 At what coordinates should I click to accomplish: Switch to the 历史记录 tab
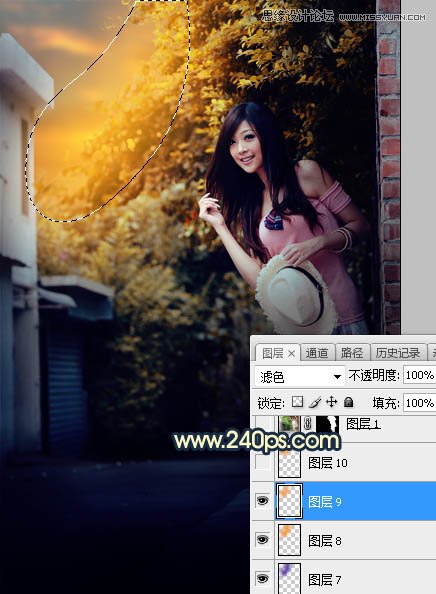398,353
